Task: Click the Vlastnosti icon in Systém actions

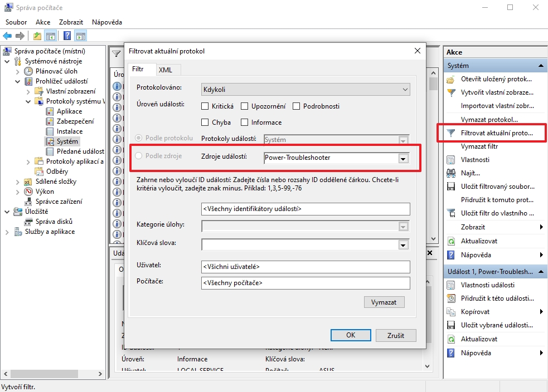Action: 451,160
